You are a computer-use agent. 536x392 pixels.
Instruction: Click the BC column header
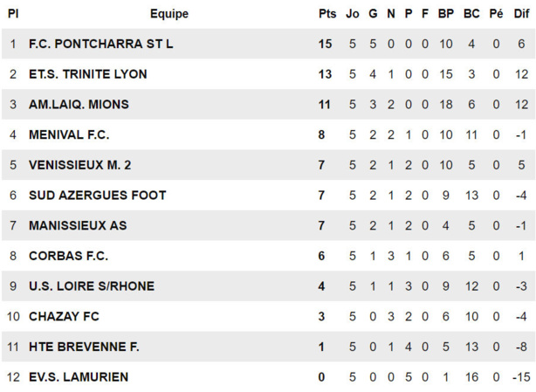[x=471, y=14]
